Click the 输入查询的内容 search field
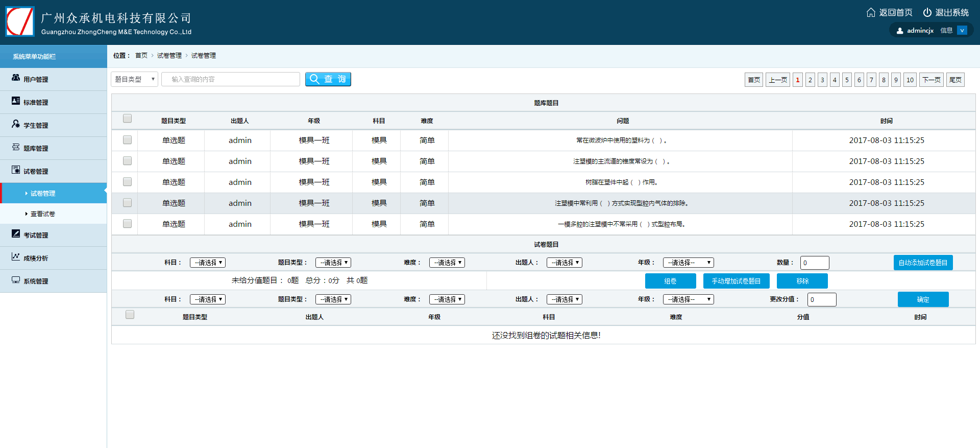 (231, 79)
